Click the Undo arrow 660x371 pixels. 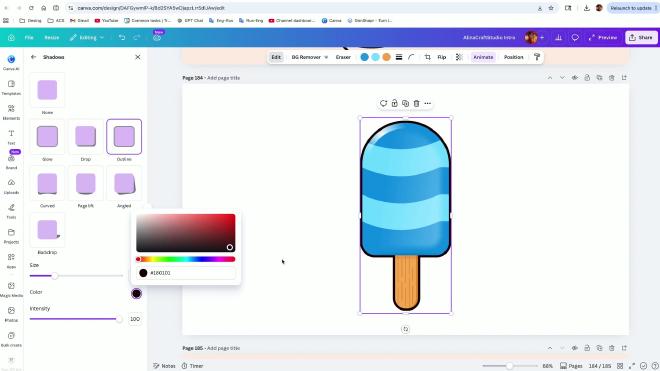(x=122, y=37)
